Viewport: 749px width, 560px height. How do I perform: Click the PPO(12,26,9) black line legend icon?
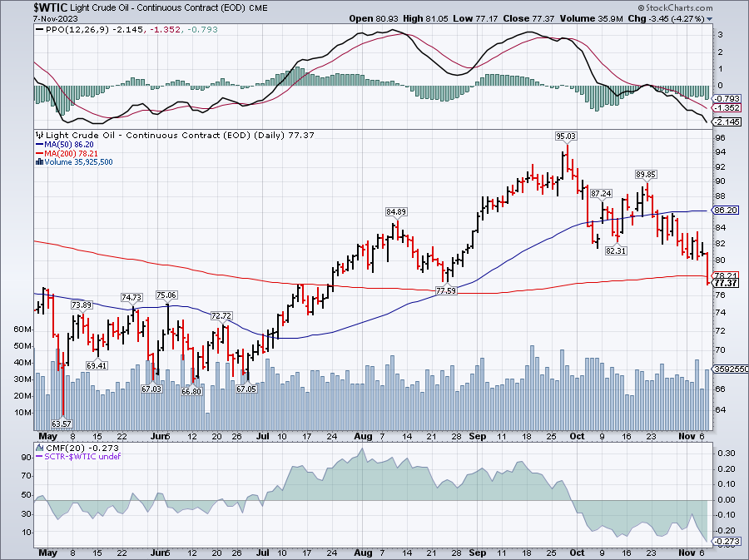37,30
